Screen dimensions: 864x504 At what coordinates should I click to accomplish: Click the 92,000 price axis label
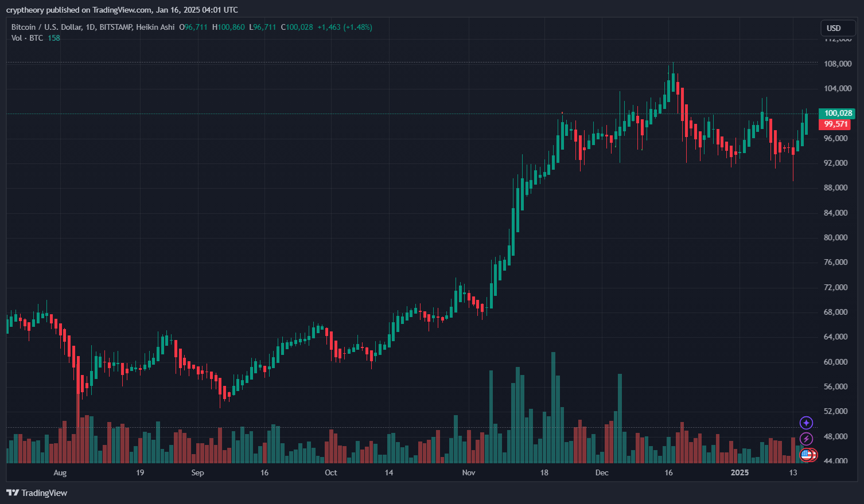pos(835,163)
